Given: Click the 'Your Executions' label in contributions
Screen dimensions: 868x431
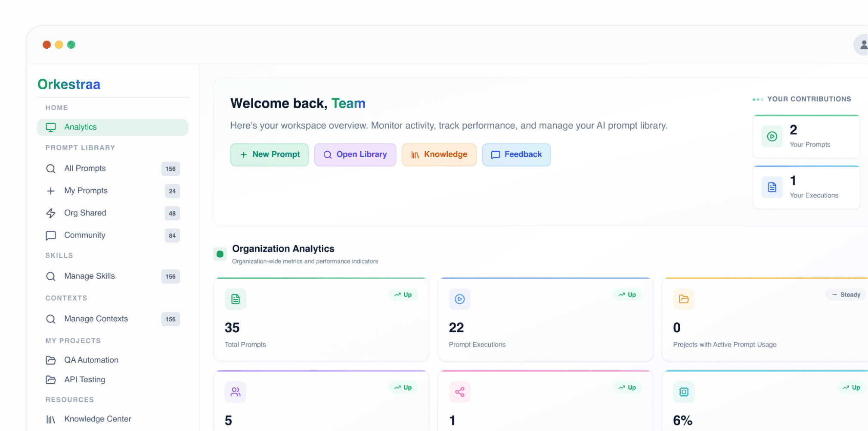Looking at the screenshot, I should [x=814, y=196].
